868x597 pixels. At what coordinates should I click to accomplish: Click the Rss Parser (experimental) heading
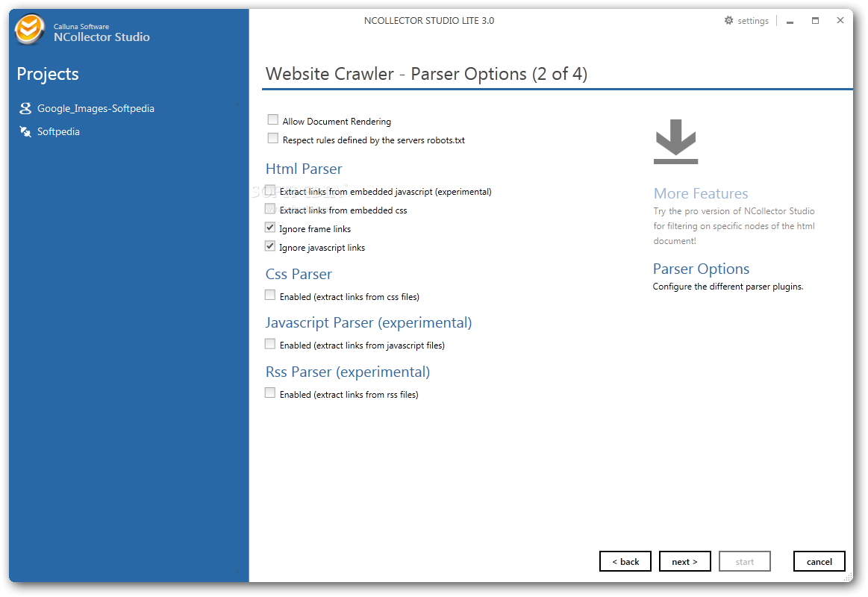348,372
